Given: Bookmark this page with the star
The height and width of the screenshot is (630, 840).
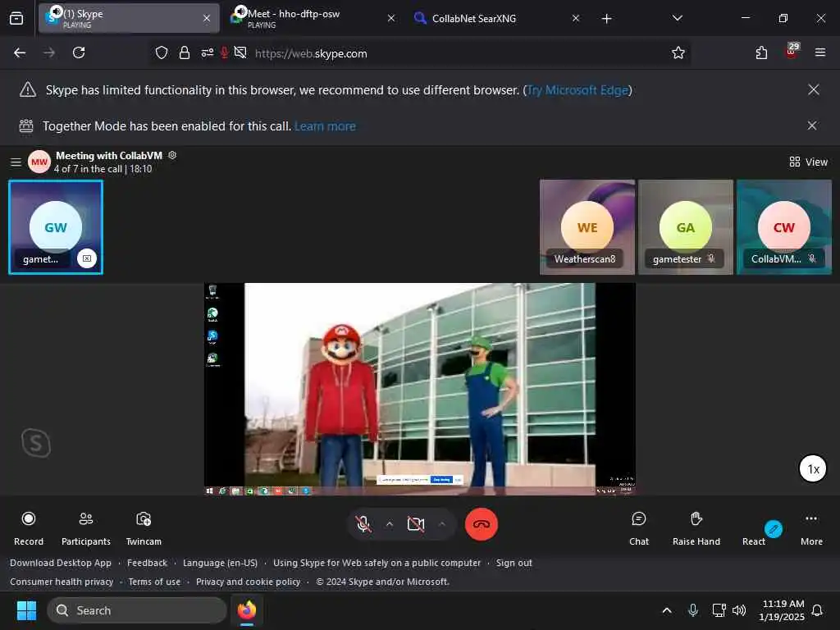Looking at the screenshot, I should 678,52.
